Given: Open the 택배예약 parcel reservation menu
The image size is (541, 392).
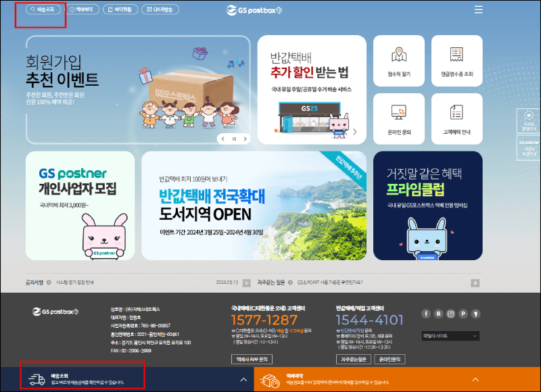Looking at the screenshot, I should [82, 9].
